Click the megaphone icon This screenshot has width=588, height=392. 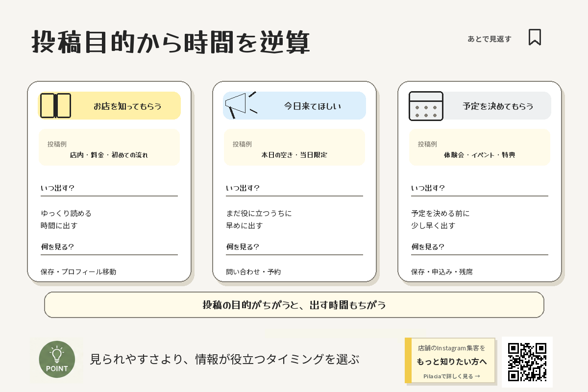click(x=241, y=105)
